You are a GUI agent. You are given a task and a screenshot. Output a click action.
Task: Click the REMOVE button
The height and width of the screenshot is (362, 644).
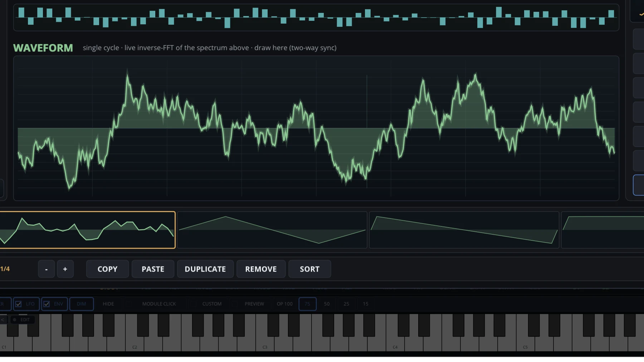[261, 269]
